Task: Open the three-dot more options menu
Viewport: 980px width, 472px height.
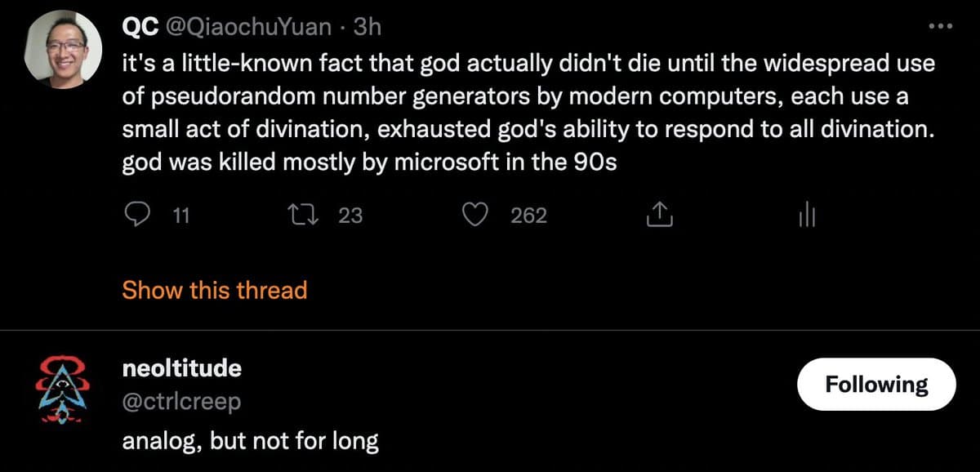Action: (x=941, y=26)
